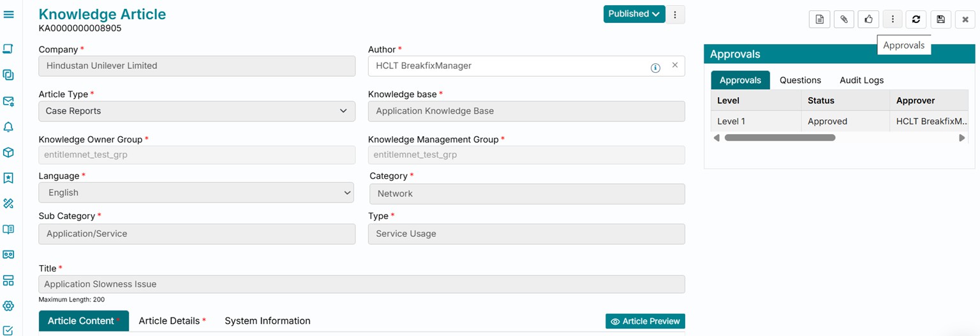
Task: Click the info icon in the Author field
Action: (655, 68)
